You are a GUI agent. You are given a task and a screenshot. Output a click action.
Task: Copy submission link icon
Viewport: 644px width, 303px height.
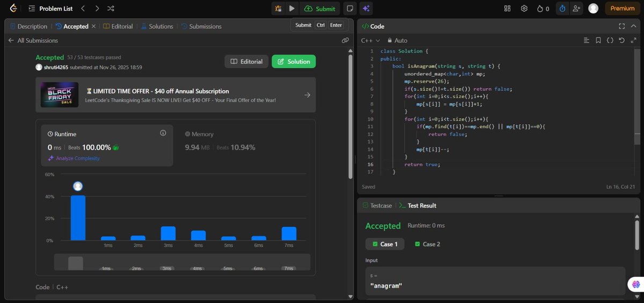point(346,40)
